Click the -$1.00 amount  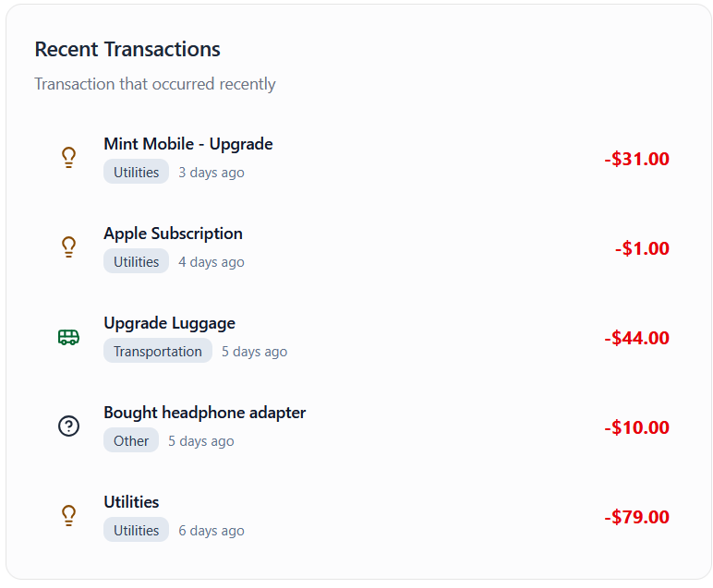coord(642,248)
